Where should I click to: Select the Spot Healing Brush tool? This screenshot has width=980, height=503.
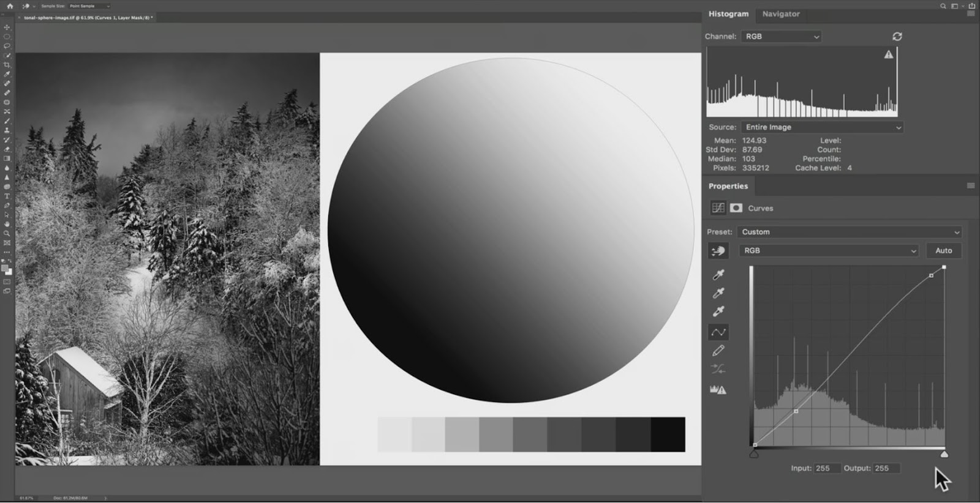[x=7, y=83]
